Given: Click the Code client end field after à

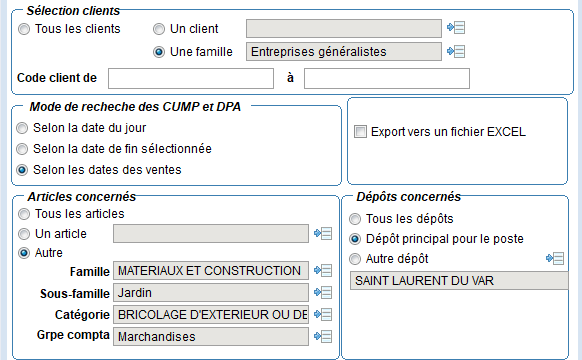Looking at the screenshot, I should (387, 78).
